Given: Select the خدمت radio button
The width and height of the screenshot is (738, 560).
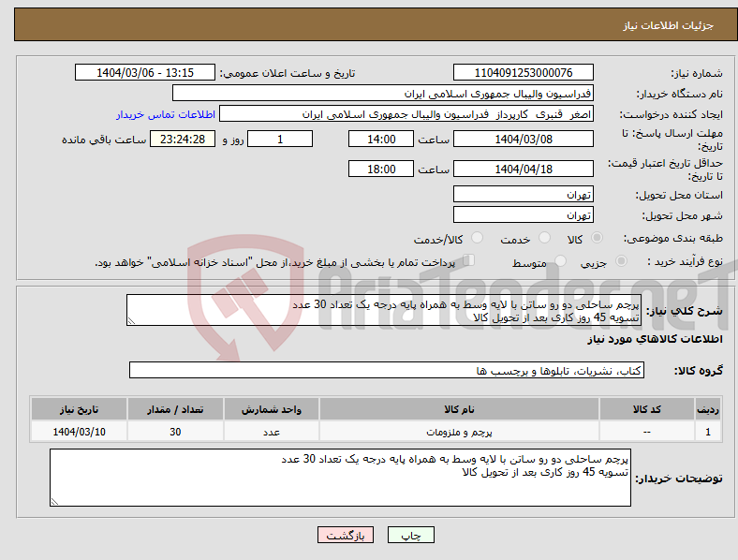Looking at the screenshot, I should pos(544,238).
